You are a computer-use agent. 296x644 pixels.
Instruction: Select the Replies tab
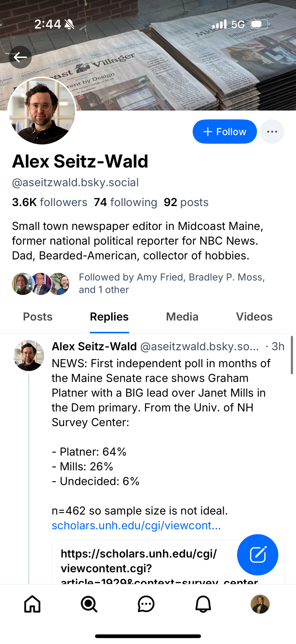109,317
